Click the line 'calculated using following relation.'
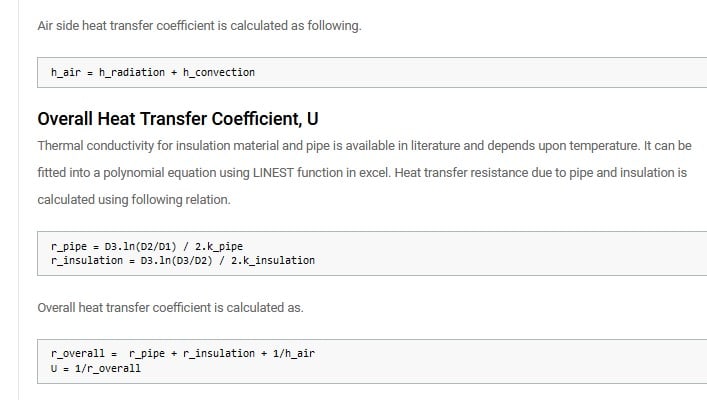 (x=134, y=200)
